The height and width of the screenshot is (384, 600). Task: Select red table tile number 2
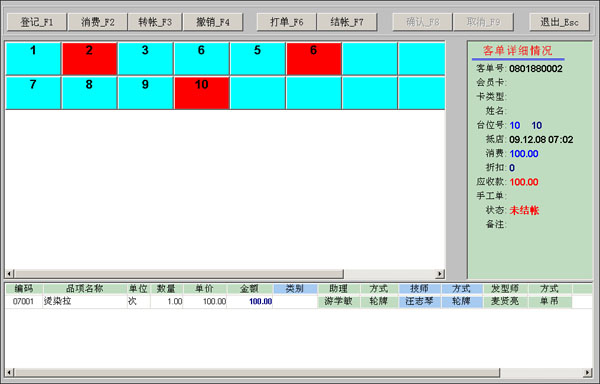click(89, 59)
